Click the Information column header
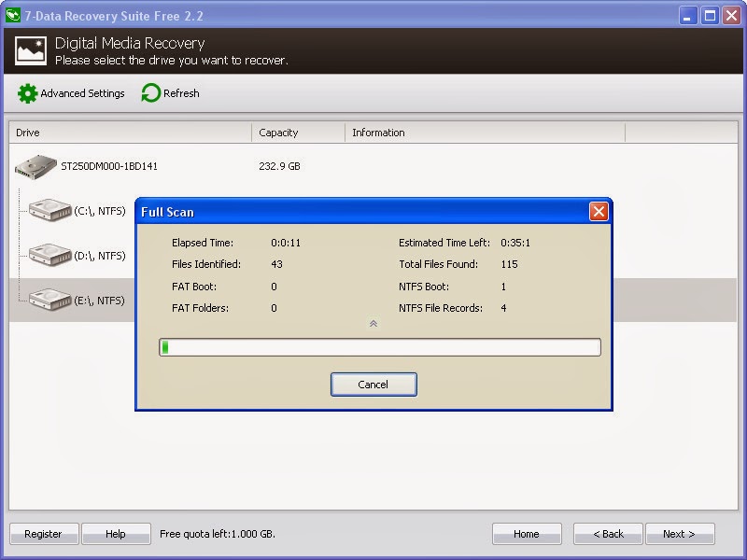747x560 pixels. click(x=485, y=133)
